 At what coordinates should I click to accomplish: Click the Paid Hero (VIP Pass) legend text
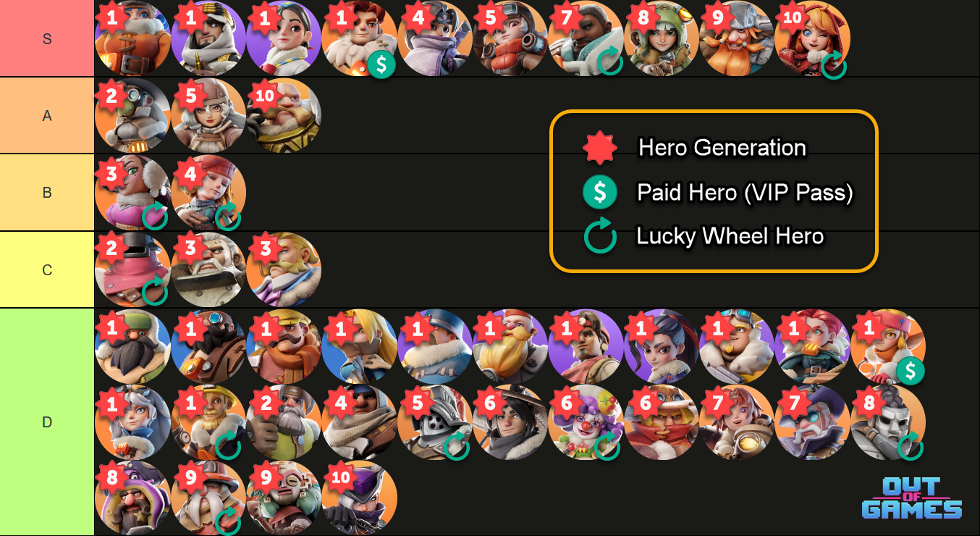(745, 193)
